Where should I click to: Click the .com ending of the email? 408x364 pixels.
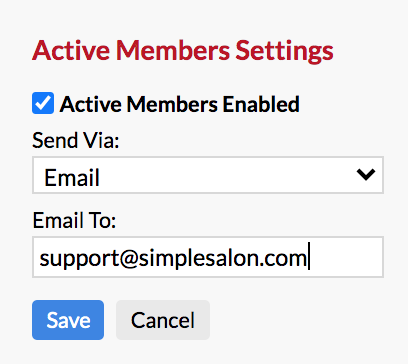tap(282, 259)
